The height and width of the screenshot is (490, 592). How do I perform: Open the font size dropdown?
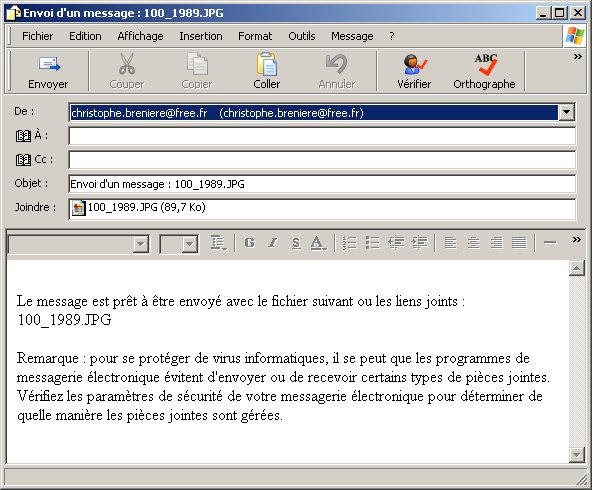click(x=190, y=244)
